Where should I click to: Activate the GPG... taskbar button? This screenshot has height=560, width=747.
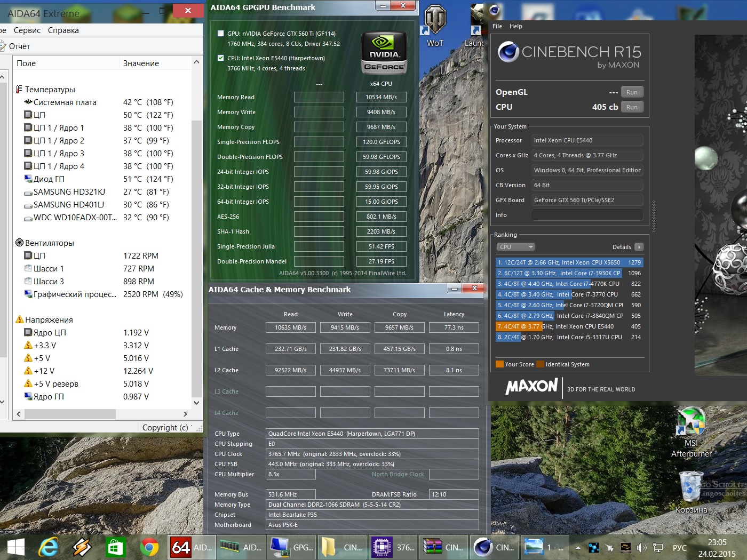291,547
